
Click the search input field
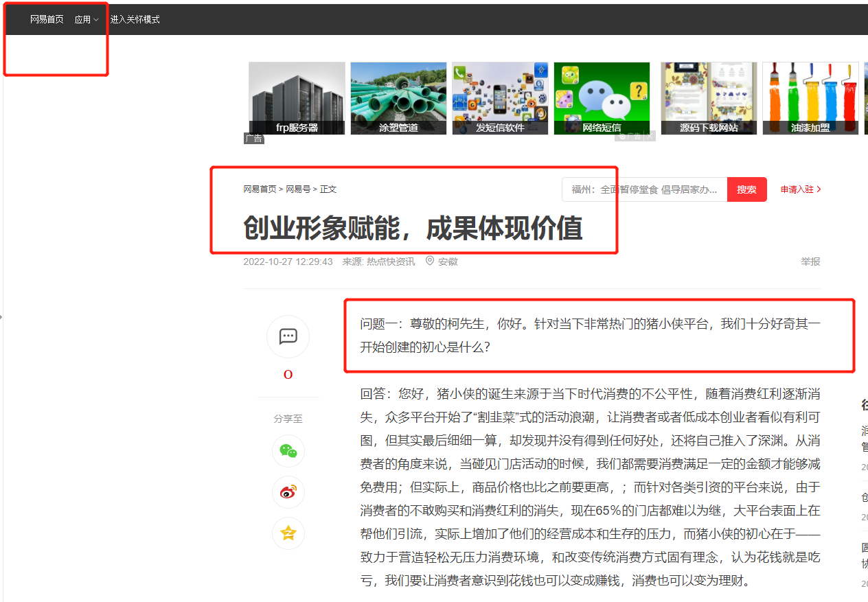(644, 189)
